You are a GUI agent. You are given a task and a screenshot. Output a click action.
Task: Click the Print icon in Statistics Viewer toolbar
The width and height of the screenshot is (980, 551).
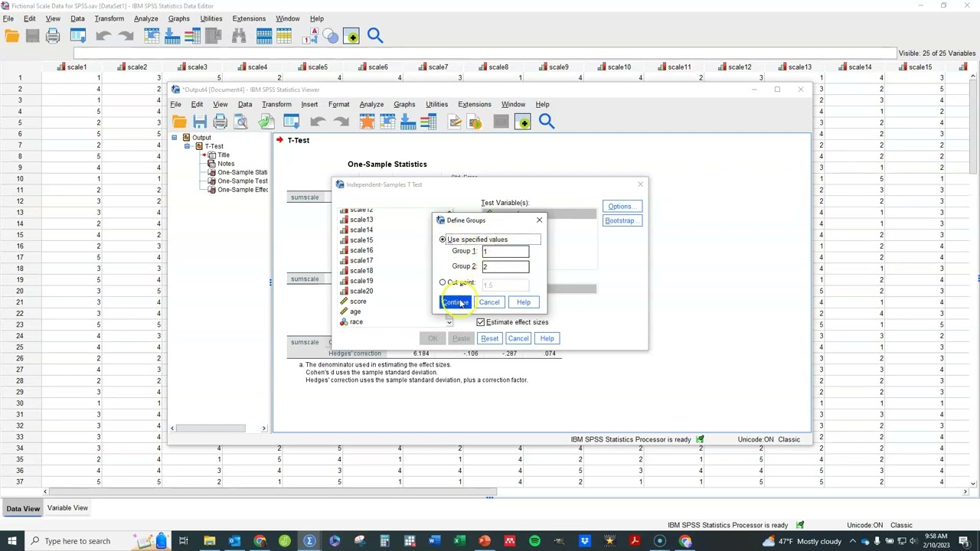coord(220,122)
